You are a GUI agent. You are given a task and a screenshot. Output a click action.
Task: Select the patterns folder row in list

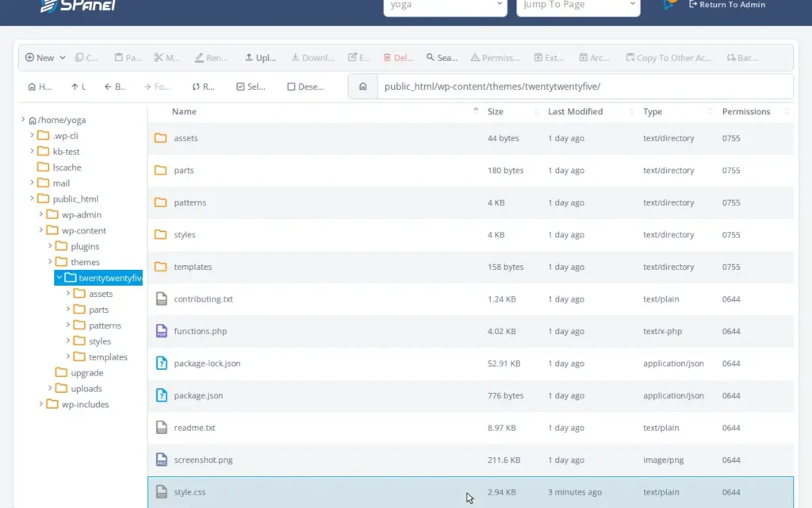click(x=470, y=202)
